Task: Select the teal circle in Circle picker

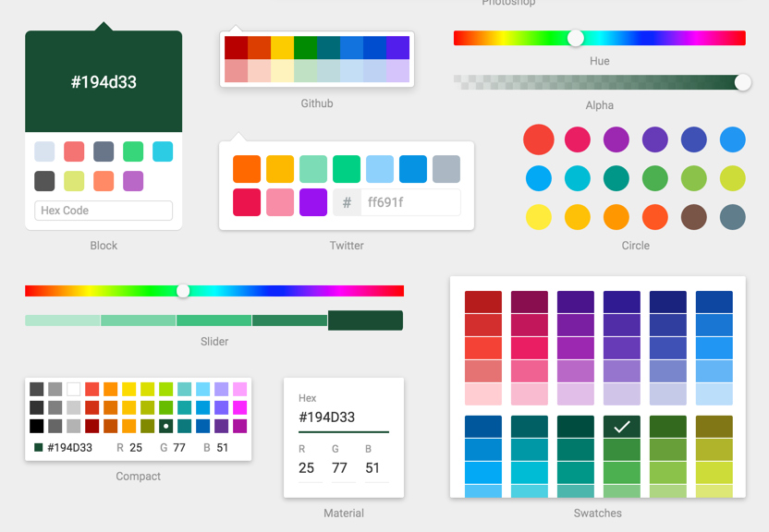Action: (616, 178)
